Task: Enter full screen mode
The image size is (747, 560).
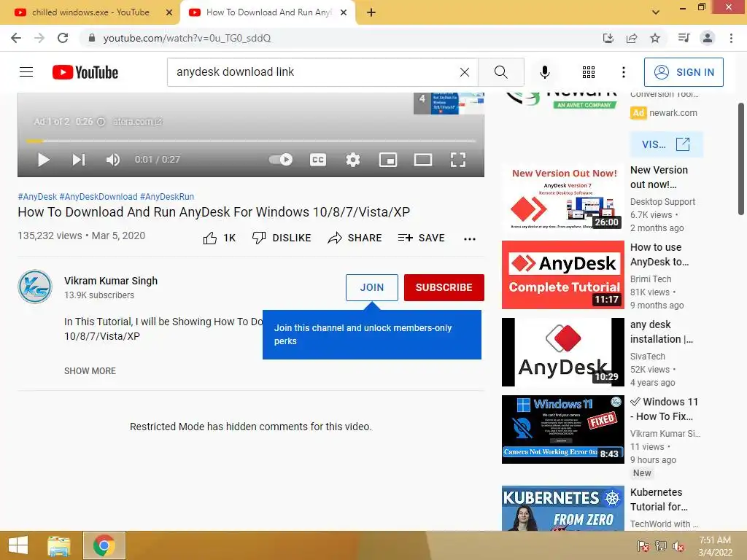Action: [458, 160]
